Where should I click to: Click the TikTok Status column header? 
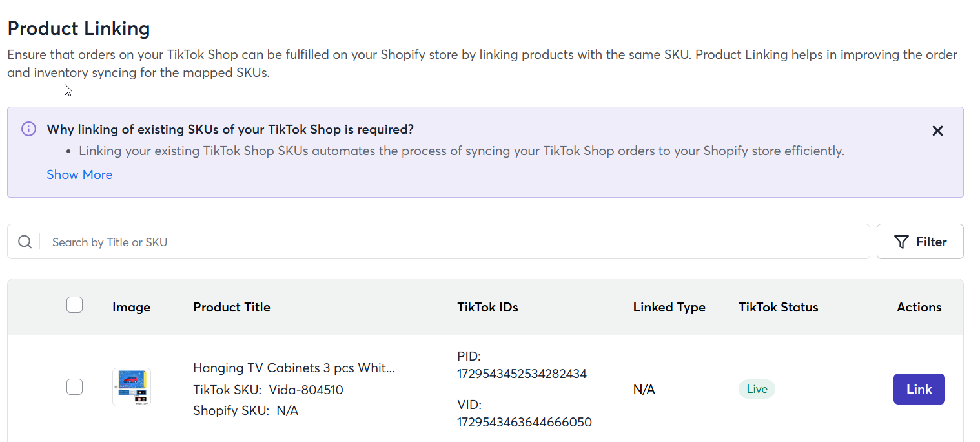779,307
